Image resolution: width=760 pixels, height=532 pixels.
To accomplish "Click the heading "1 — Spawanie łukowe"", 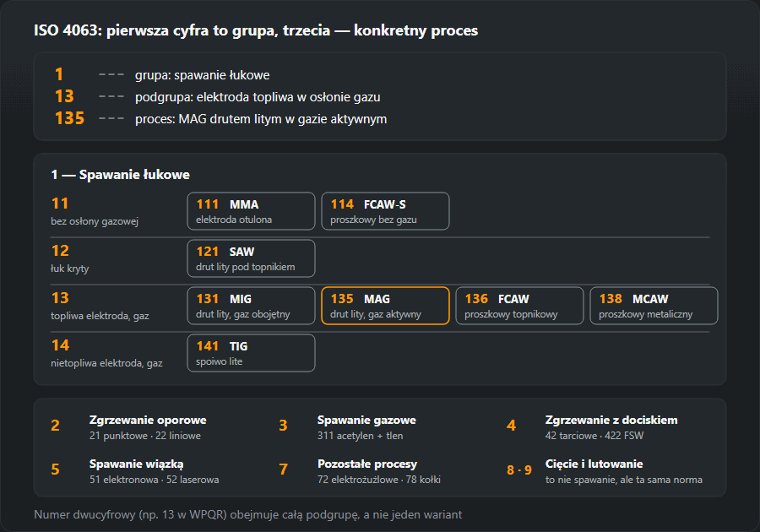I will [120, 175].
